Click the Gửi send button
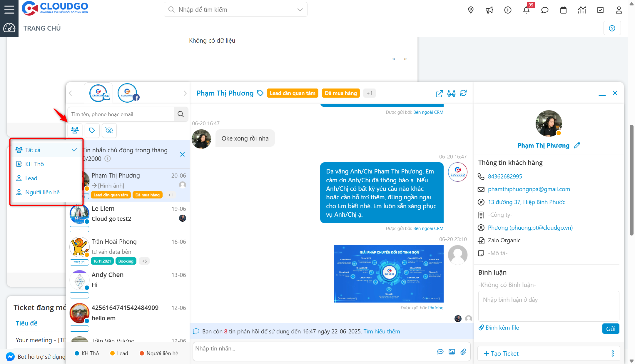Screen dimensions: 635x364 pos(611,328)
